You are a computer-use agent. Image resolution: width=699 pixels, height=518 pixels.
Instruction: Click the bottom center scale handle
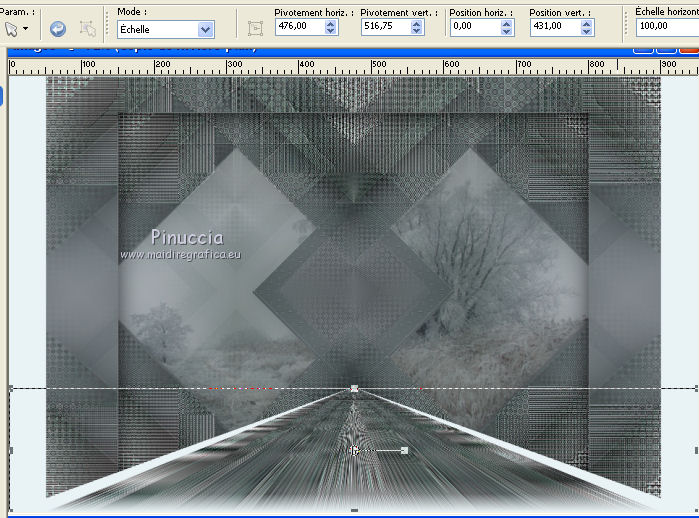click(354, 510)
